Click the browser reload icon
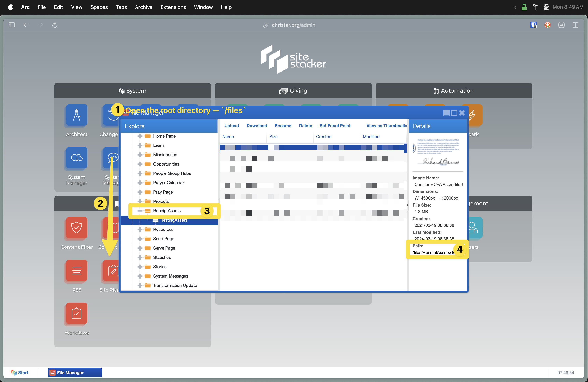Screen dimensions: 588x382 [x=55, y=25]
